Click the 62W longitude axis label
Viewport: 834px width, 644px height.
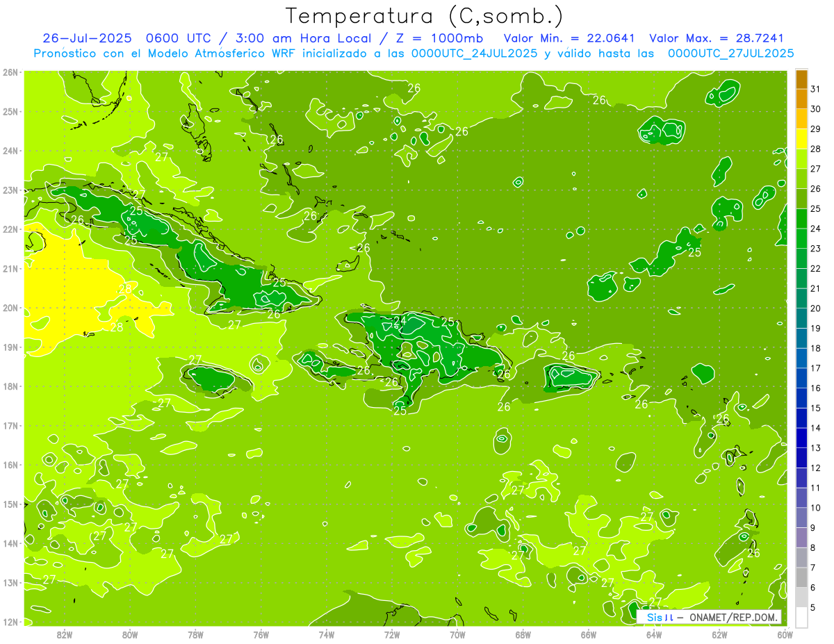point(720,634)
